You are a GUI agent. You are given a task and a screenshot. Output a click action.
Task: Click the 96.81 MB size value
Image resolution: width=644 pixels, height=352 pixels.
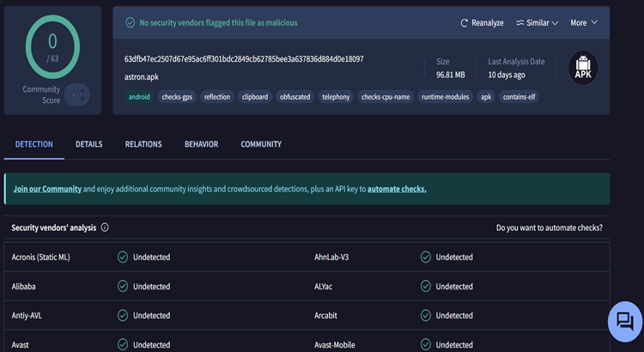451,75
